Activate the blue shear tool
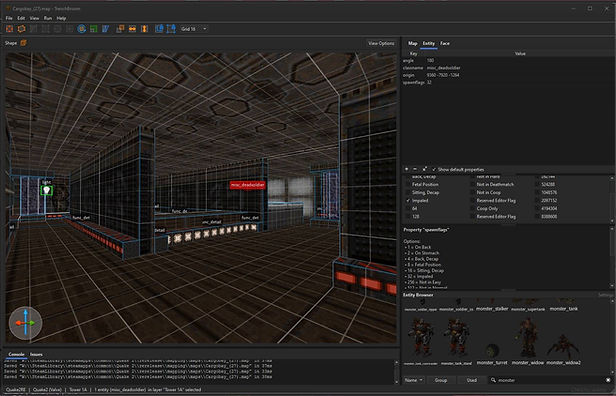 [x=105, y=29]
